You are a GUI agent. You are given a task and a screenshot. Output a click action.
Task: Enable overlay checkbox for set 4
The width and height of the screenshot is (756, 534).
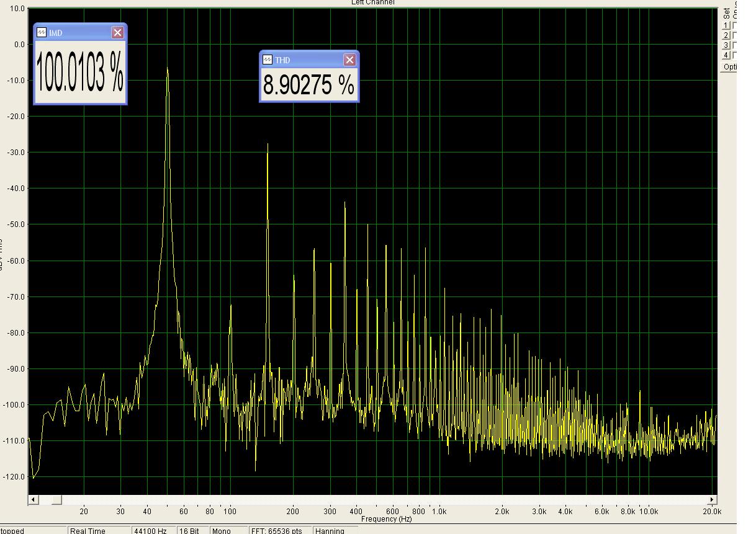735,55
